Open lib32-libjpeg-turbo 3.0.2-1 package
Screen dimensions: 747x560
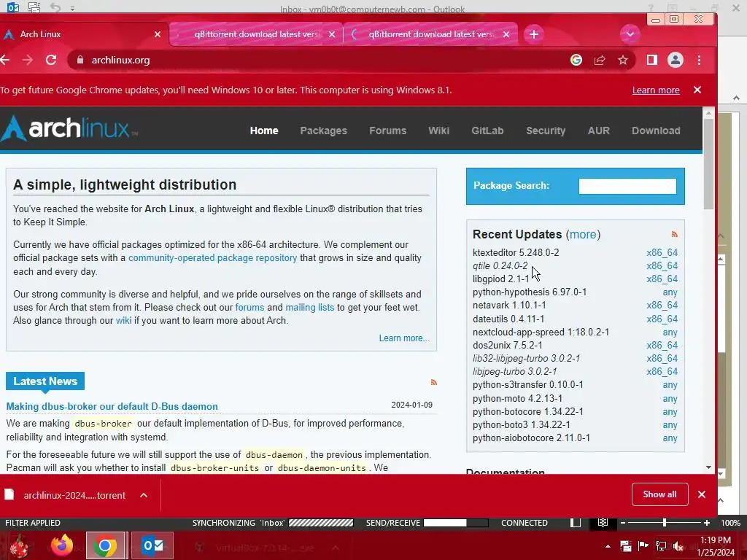point(526,358)
